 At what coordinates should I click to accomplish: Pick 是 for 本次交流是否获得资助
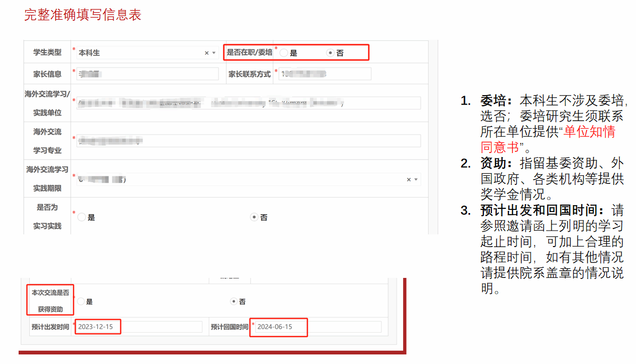(80, 301)
